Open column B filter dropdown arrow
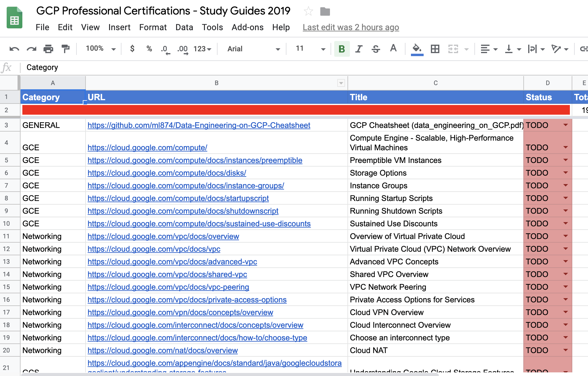This screenshot has width=588, height=376. tap(341, 83)
